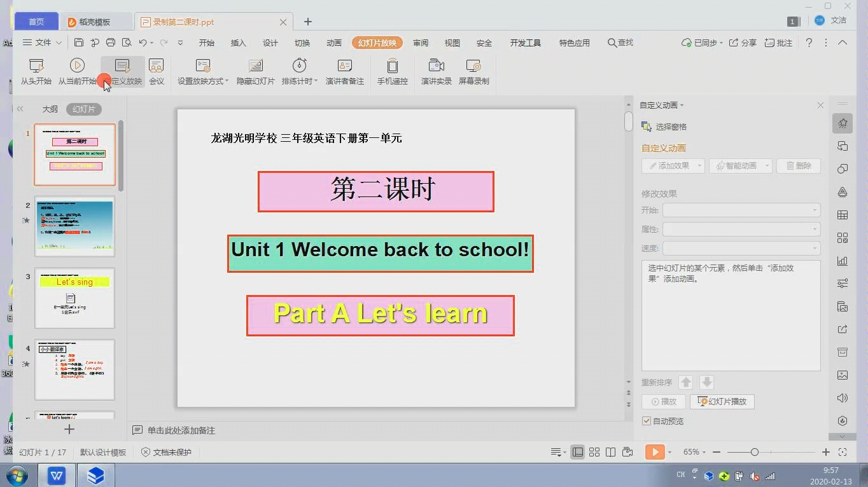Click zoom out minus icon
The image size is (868, 487).
[x=717, y=452]
